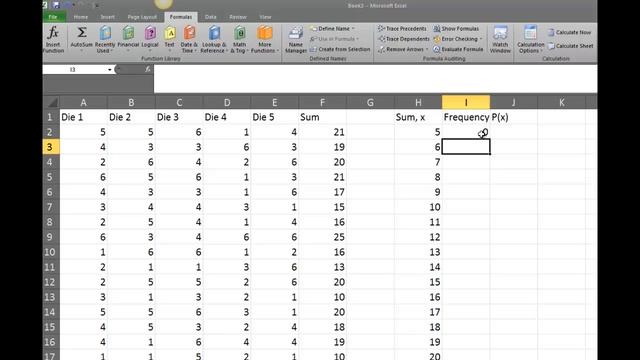This screenshot has width=640, height=360.
Task: Click the fx button beside formula bar
Action: coord(148,69)
